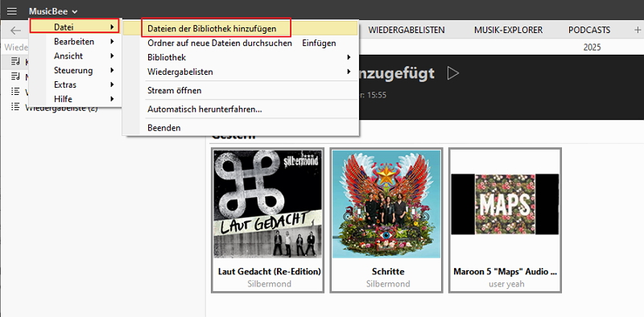Open the Hilfe submenu
This screenshot has height=317, width=644.
[74, 99]
